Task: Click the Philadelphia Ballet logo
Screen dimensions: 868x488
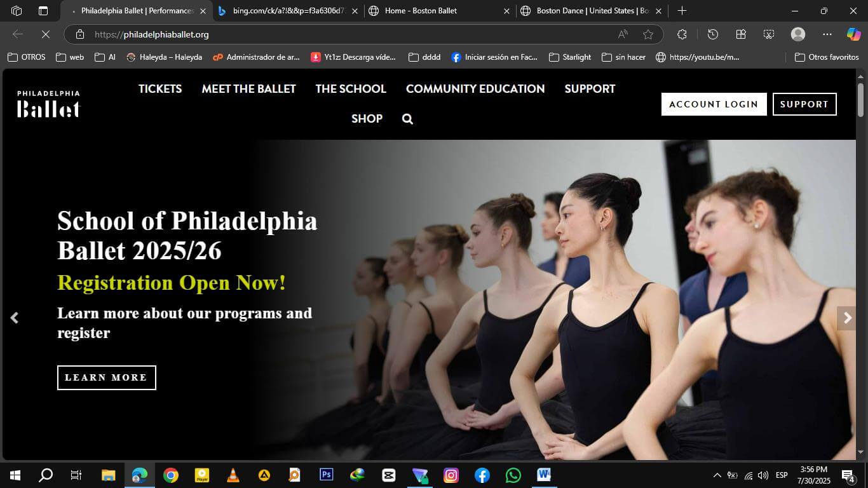Action: coord(49,104)
